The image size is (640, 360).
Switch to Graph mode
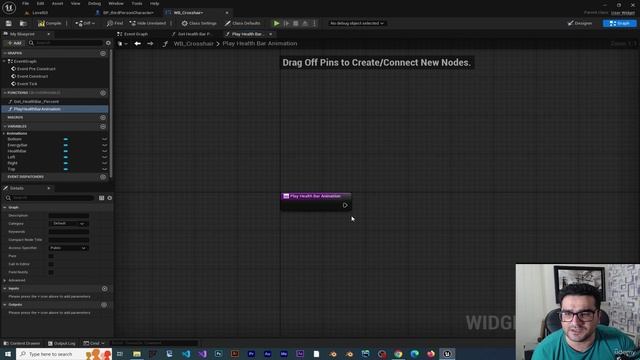(619, 23)
